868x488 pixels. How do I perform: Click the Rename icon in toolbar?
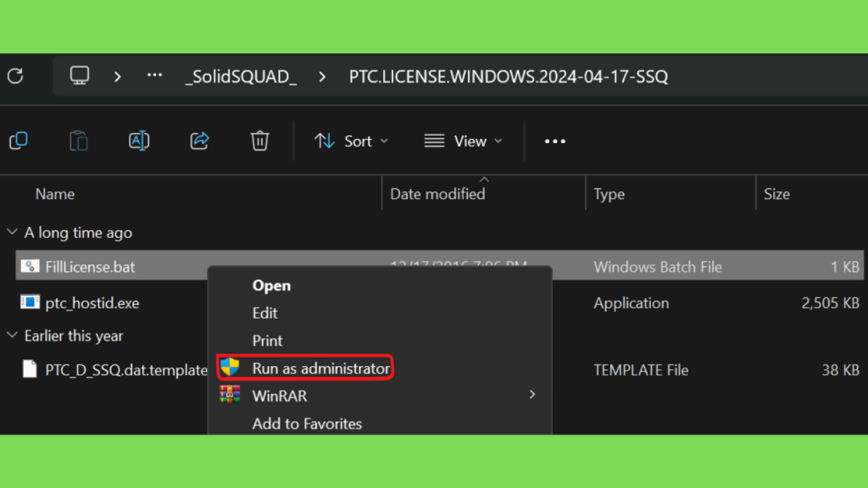[139, 141]
